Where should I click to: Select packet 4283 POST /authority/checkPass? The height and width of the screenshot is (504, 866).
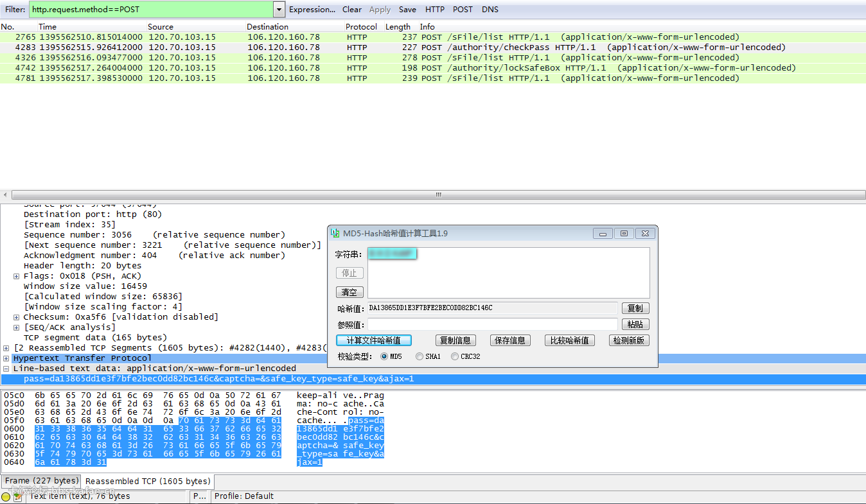[433, 48]
